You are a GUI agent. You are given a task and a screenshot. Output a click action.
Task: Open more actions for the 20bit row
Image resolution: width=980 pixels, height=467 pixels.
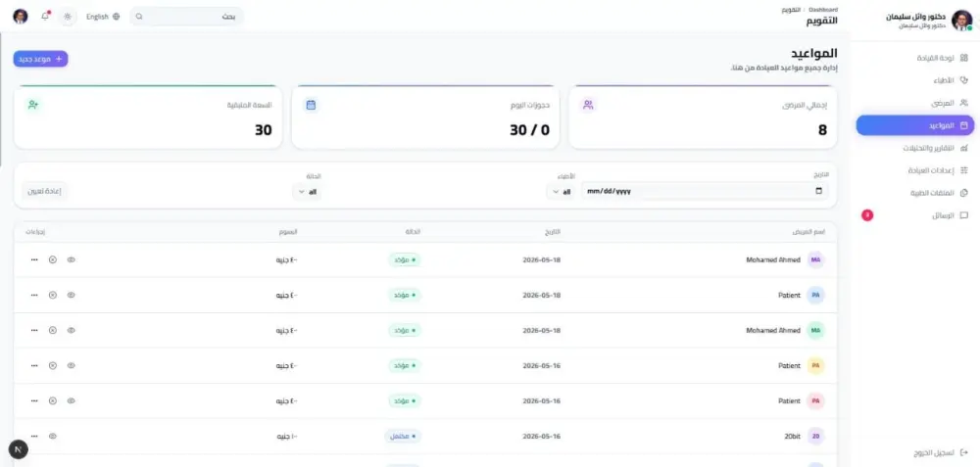pos(33,436)
